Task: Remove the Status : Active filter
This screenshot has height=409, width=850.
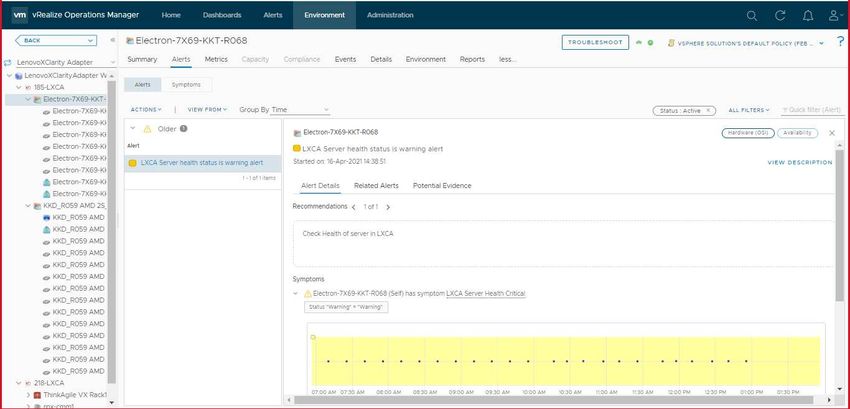Action: pyautogui.click(x=707, y=110)
